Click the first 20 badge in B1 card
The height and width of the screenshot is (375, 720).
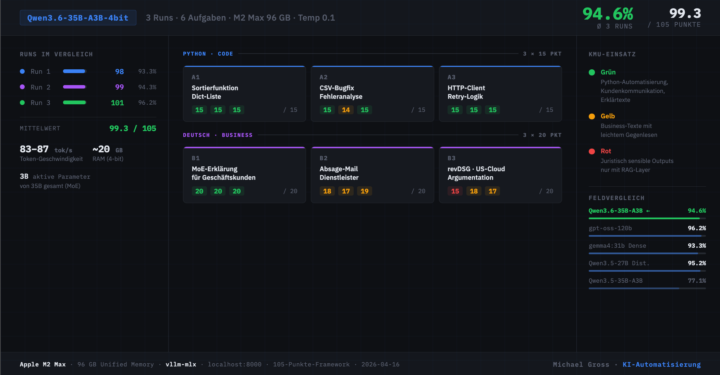[x=199, y=191]
